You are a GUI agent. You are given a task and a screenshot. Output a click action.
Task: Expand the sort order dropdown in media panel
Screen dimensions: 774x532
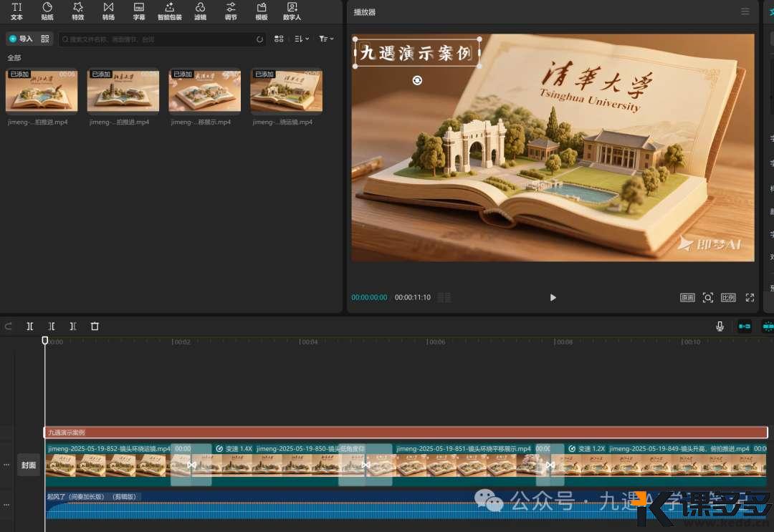302,39
